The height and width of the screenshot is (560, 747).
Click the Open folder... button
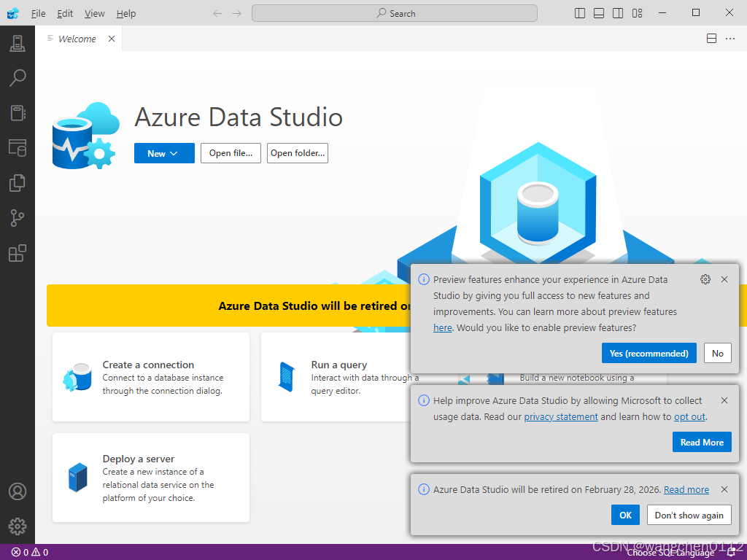click(x=298, y=153)
